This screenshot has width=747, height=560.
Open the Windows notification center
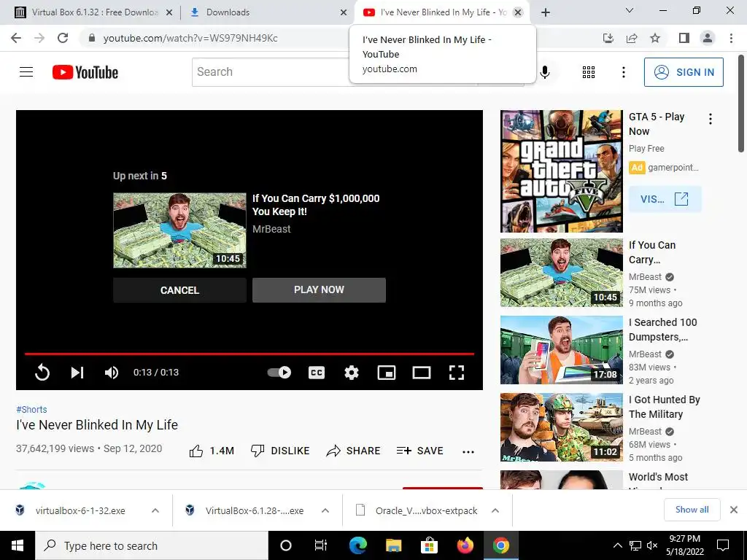point(723,545)
